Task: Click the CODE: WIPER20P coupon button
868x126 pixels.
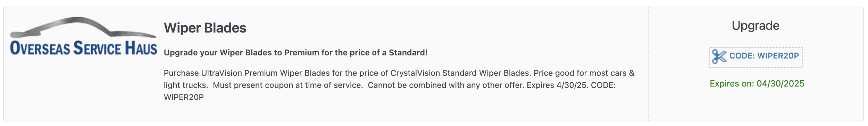Action: (x=756, y=57)
